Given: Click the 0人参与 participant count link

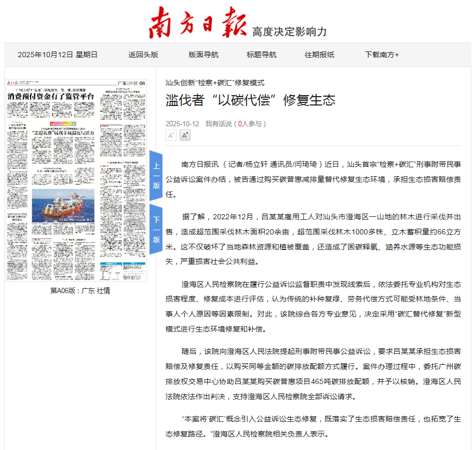Looking at the screenshot, I should pos(251,124).
